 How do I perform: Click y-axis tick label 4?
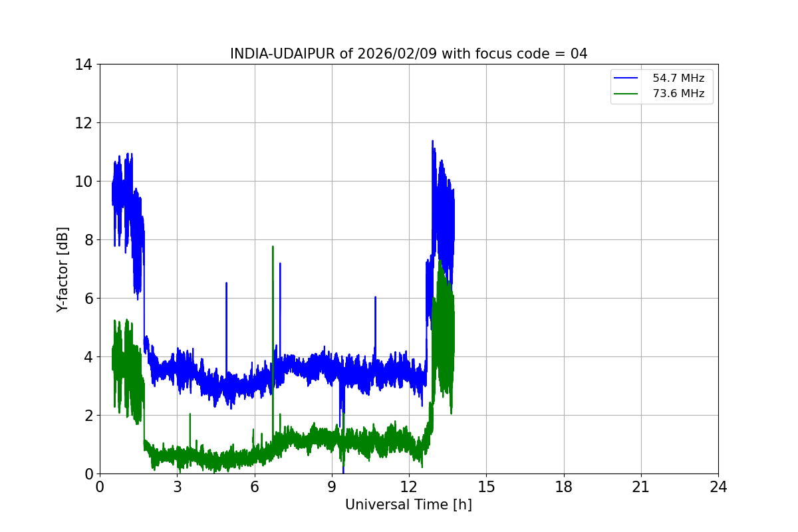click(88, 357)
